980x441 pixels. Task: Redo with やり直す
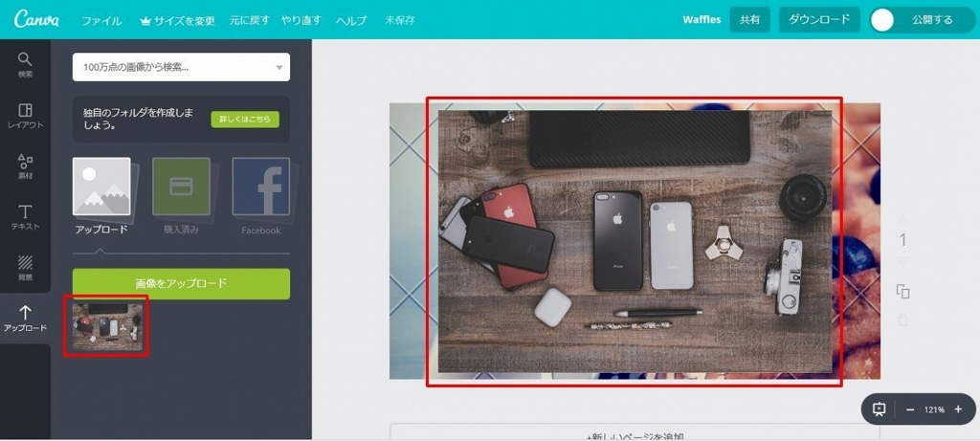pyautogui.click(x=301, y=20)
